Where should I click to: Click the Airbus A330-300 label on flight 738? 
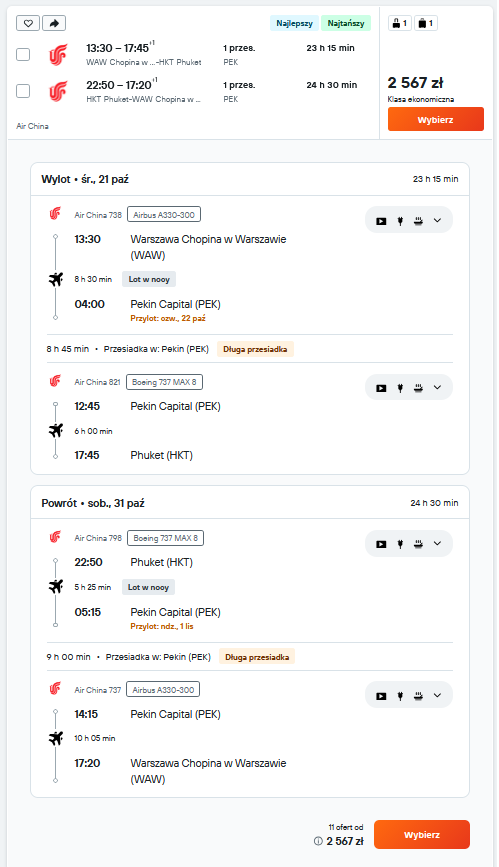tap(164, 215)
